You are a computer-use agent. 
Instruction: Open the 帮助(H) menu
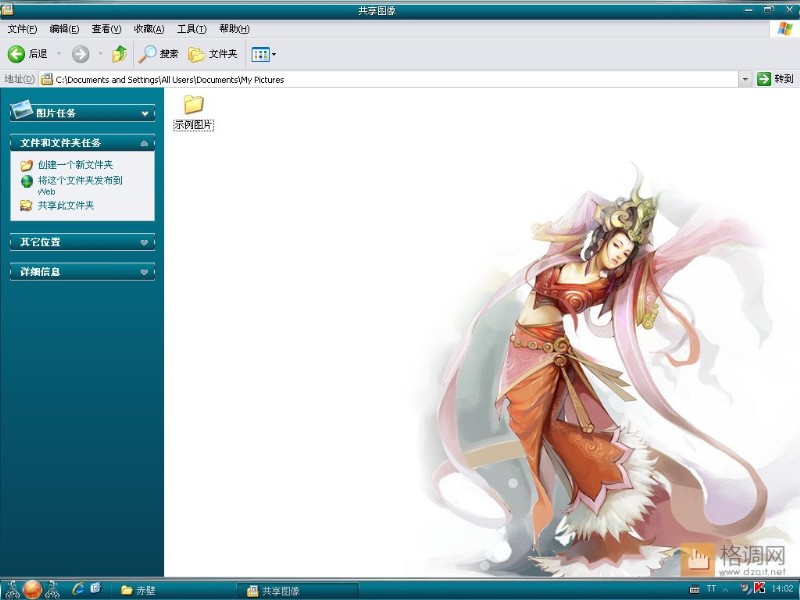pyautogui.click(x=234, y=29)
